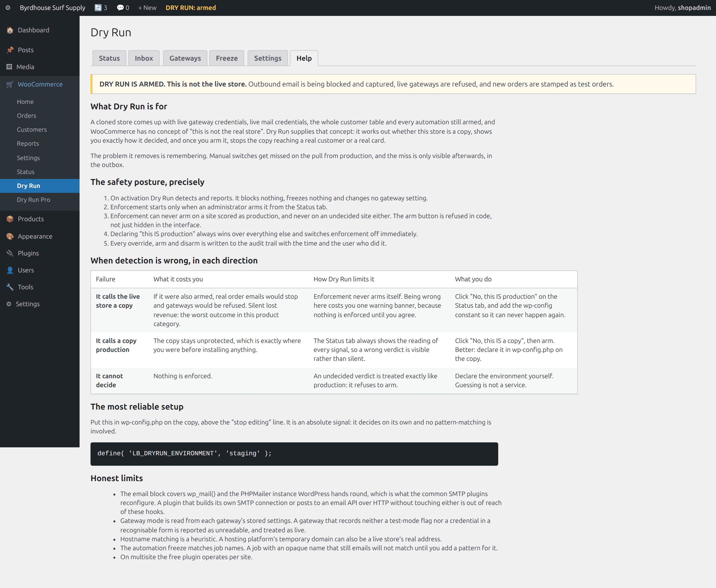The width and height of the screenshot is (716, 588).
Task: Open the WooCommerce menu
Action: pos(40,84)
